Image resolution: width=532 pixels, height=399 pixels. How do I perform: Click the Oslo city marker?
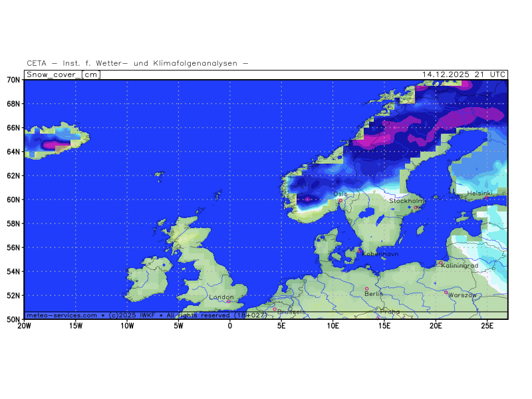pyautogui.click(x=340, y=200)
